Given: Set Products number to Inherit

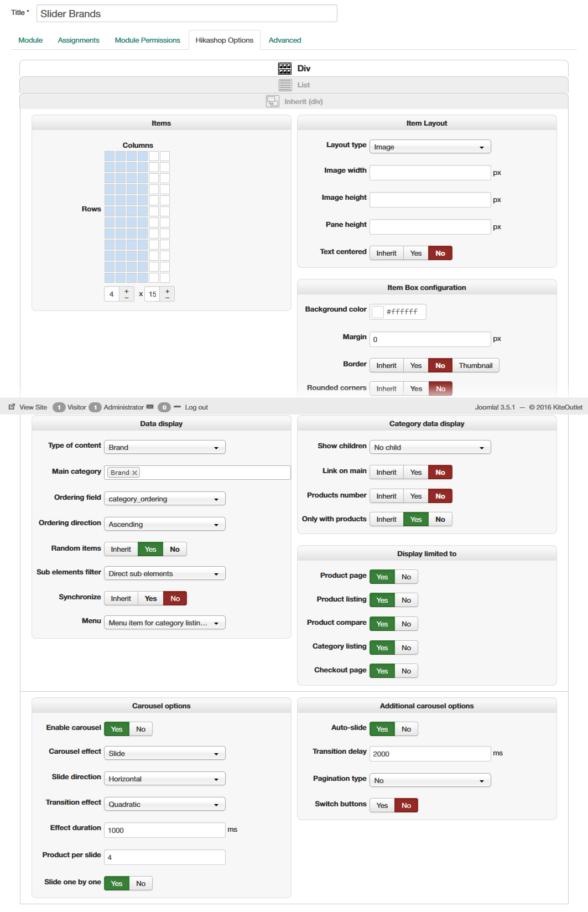Looking at the screenshot, I should click(x=386, y=496).
